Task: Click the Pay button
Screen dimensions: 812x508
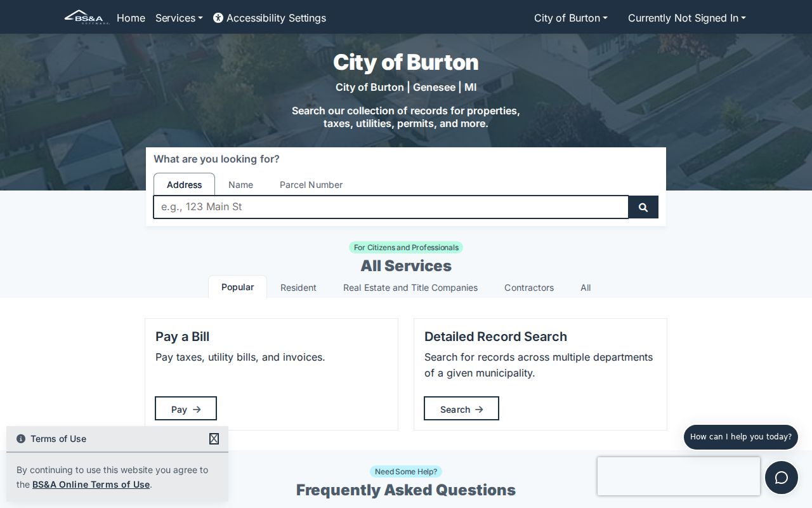Action: [186, 409]
